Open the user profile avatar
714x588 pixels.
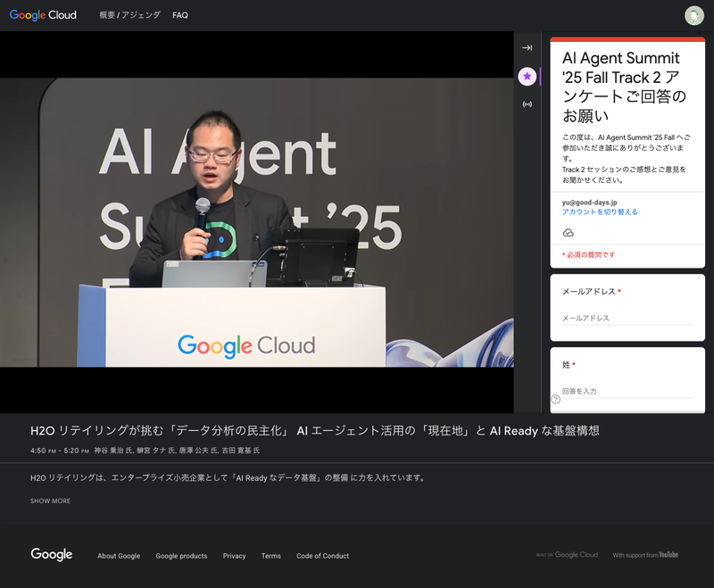click(694, 15)
